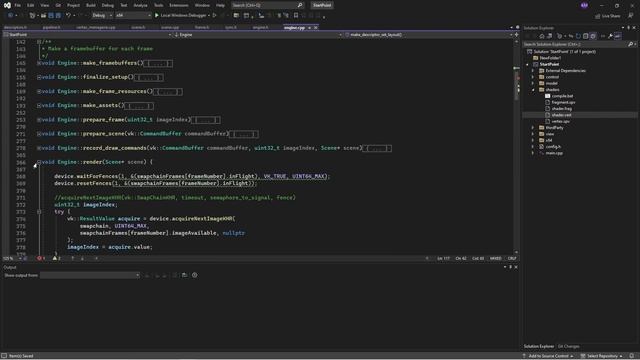Close the engine.cpp tab

(x=316, y=28)
